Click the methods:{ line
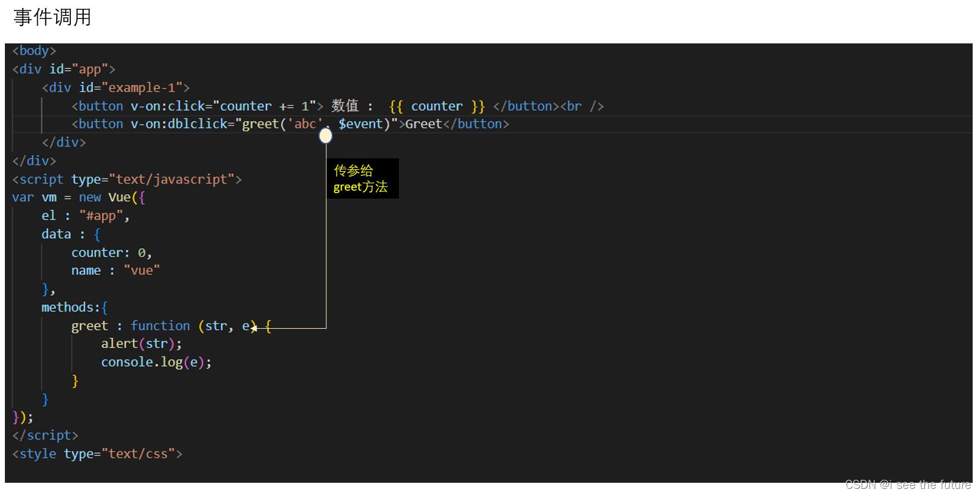 click(x=75, y=307)
